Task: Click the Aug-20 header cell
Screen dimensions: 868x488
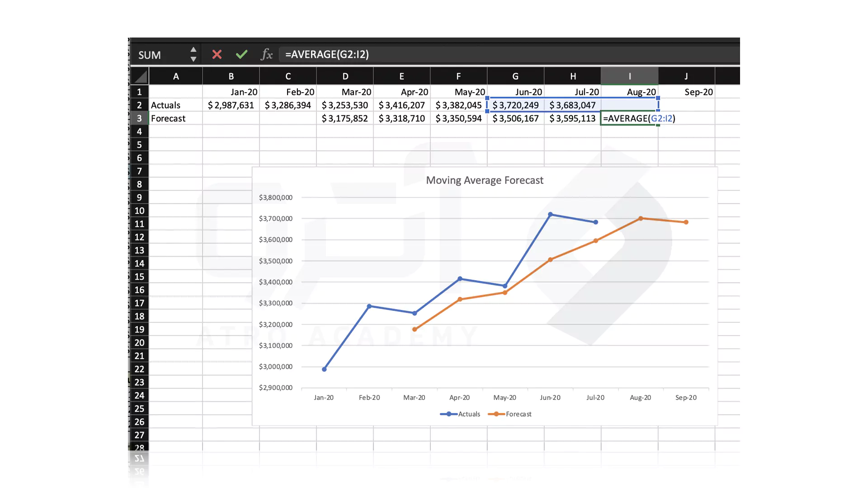Action: pyautogui.click(x=630, y=92)
